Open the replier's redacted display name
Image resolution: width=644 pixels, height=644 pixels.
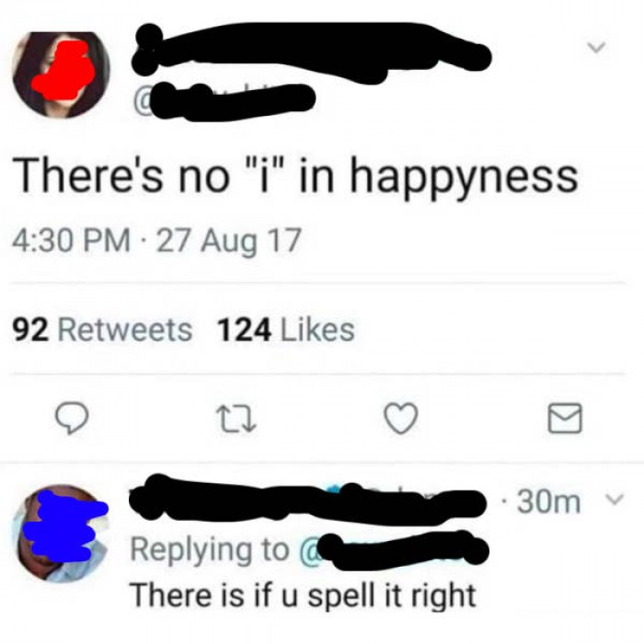(307, 500)
